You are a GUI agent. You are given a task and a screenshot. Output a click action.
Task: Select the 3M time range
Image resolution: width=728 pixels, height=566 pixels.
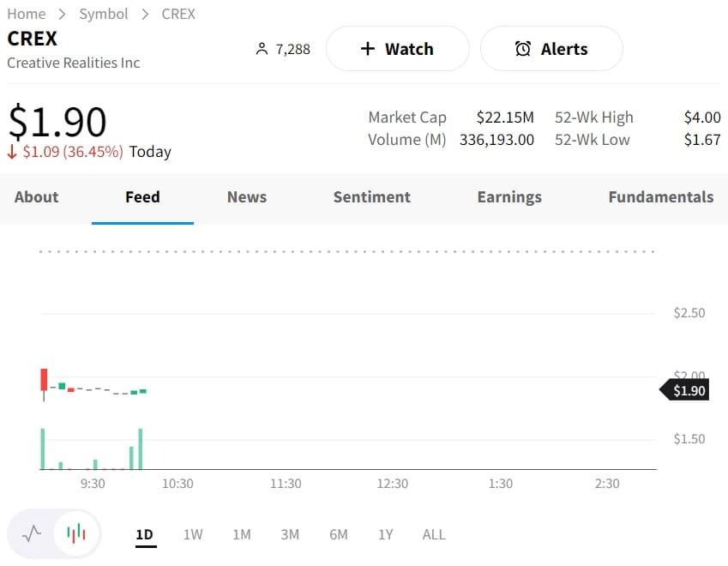290,534
